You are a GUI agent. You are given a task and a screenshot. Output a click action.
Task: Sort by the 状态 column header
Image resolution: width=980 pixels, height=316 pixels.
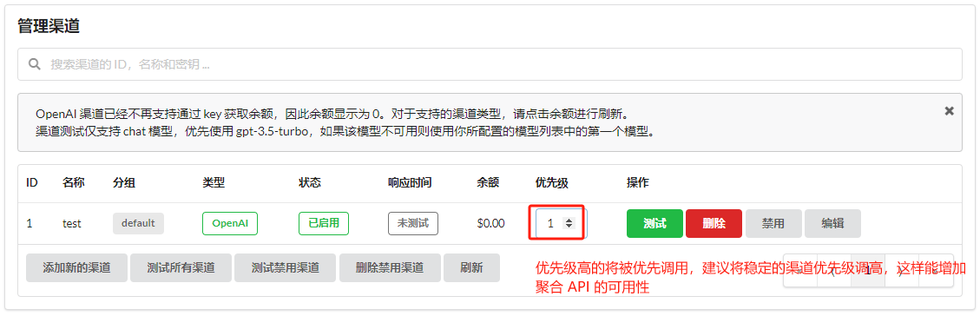coord(310,183)
